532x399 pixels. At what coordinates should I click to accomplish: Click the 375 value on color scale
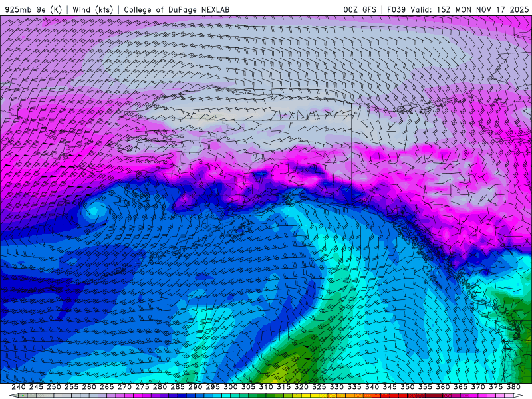click(495, 387)
